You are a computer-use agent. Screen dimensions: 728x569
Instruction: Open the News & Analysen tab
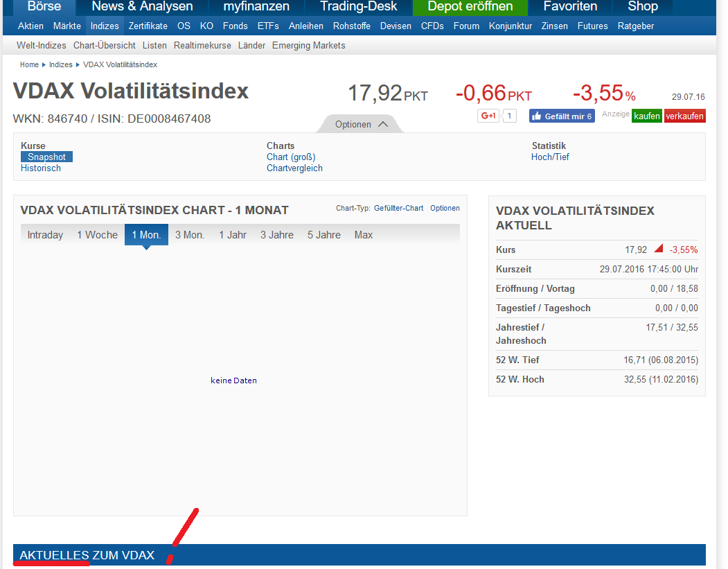142,6
